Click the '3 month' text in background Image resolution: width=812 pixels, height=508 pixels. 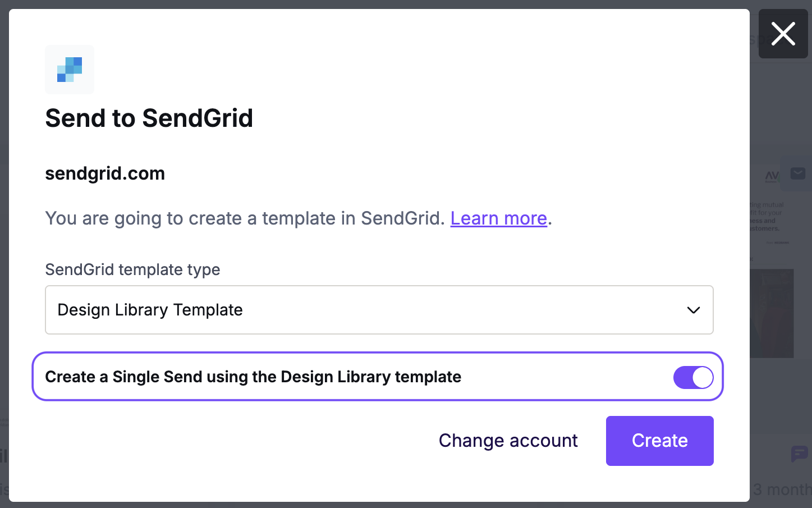[x=782, y=489]
